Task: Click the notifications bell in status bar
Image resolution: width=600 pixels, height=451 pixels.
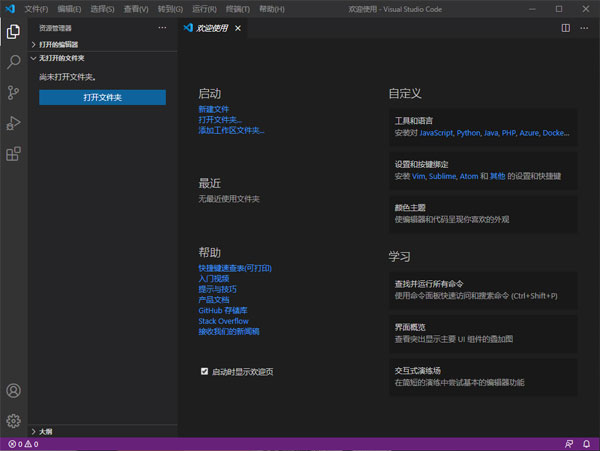Action: 588,444
